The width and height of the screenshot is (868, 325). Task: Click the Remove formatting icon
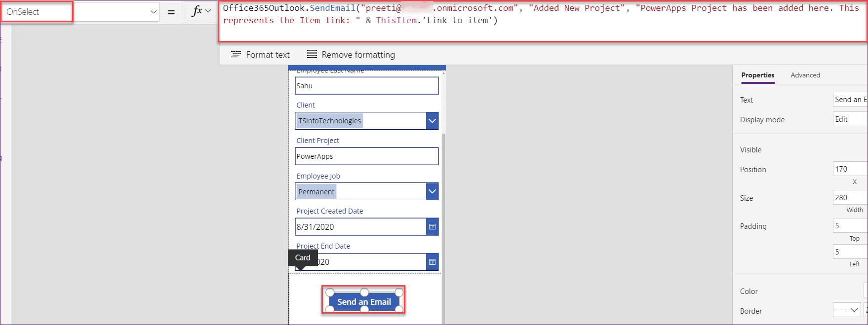pos(312,55)
